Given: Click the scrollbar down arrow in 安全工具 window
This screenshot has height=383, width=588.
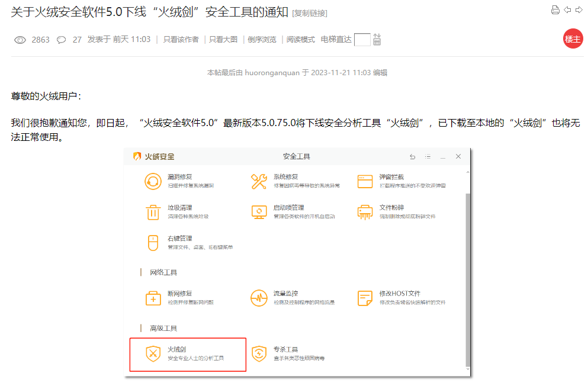Looking at the screenshot, I should 468,369.
